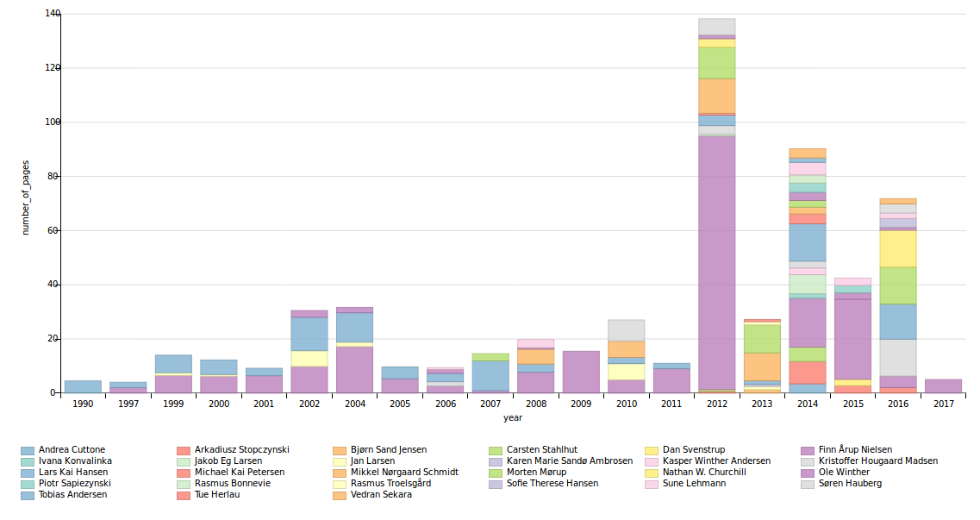The width and height of the screenshot is (980, 520).
Task: Select the x-axis tick label "2004"
Action: coord(354,404)
